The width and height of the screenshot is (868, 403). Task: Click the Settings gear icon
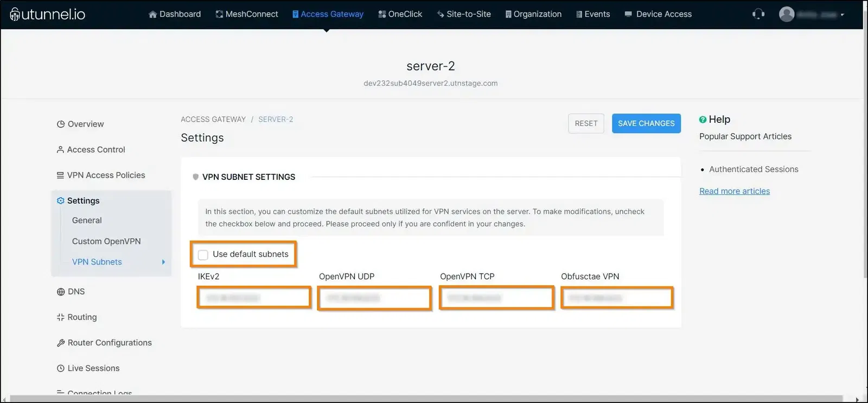pyautogui.click(x=60, y=200)
